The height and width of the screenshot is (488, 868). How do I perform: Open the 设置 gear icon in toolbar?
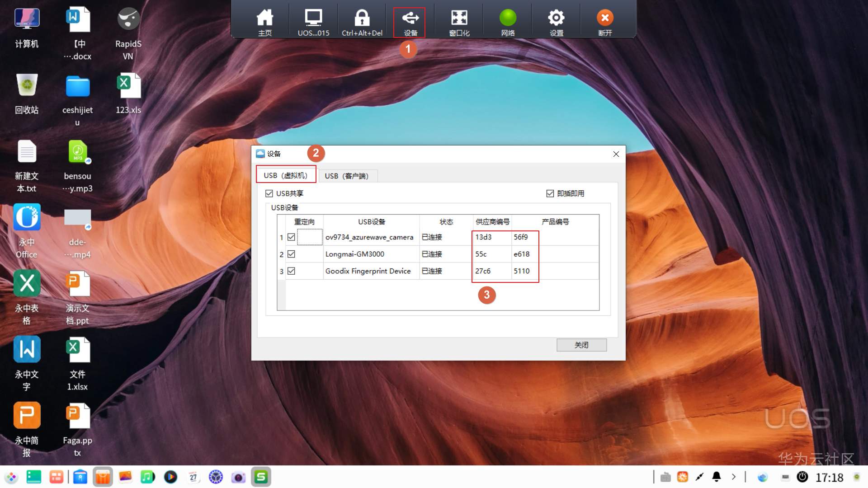coord(556,19)
